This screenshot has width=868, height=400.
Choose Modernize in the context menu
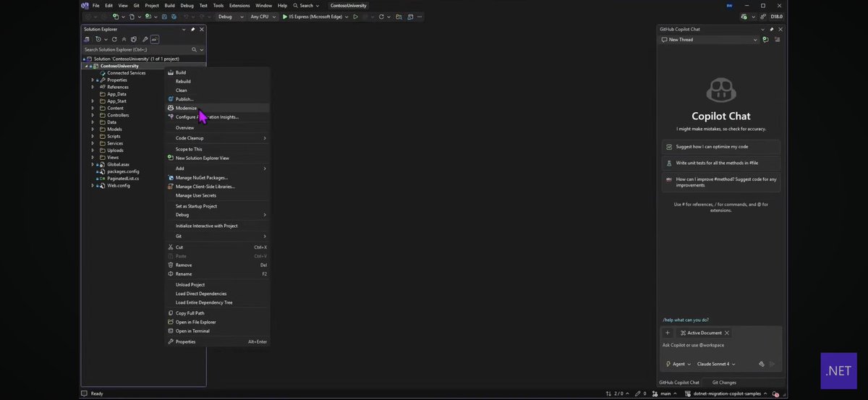coord(217,108)
